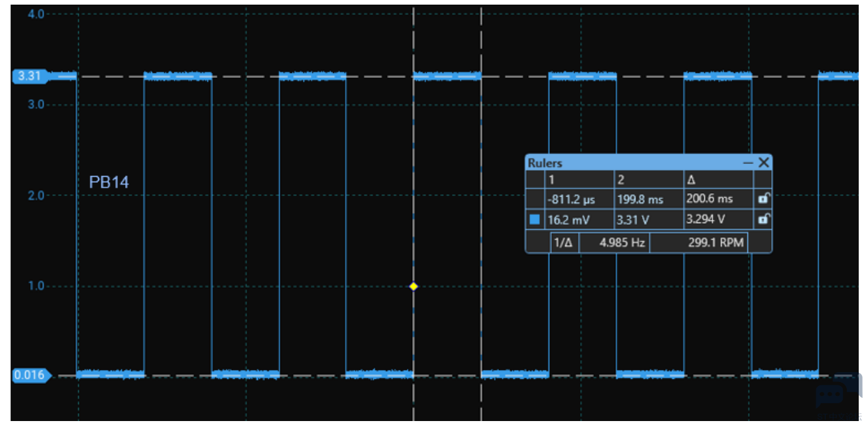Toggle the time rulers lock icon

(763, 198)
